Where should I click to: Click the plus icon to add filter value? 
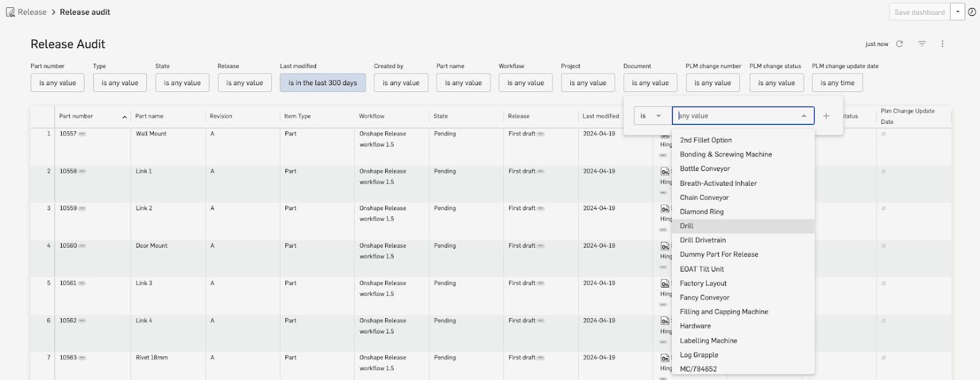[x=826, y=116]
